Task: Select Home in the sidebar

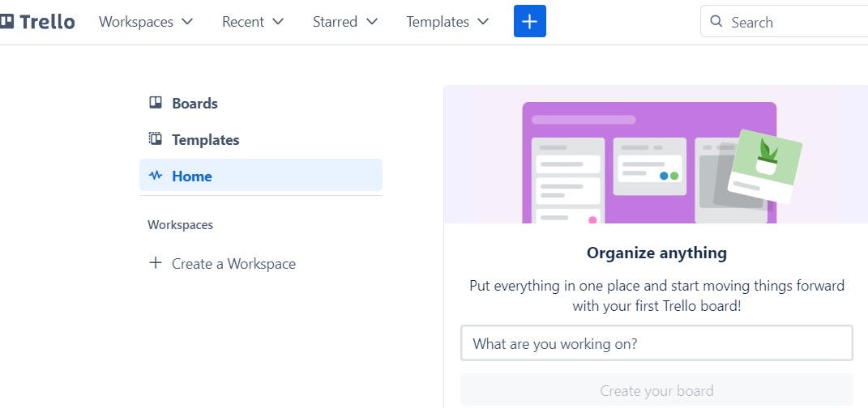Action: 261,175
